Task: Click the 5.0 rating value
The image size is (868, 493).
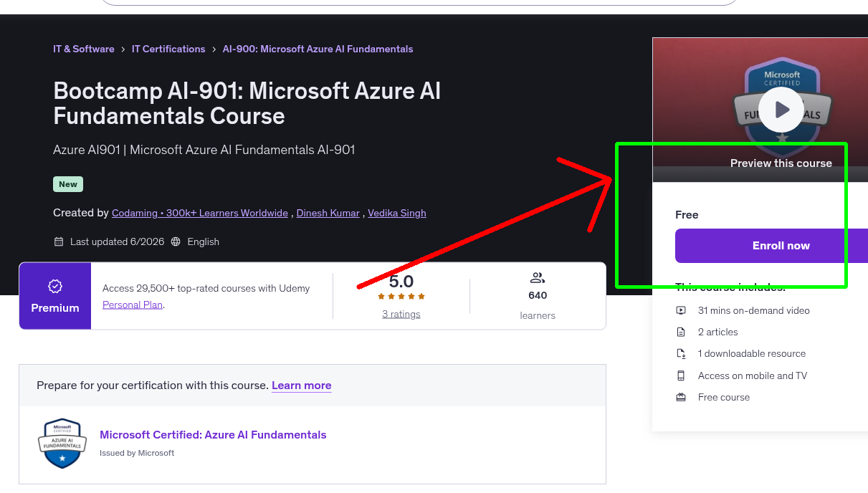Action: pyautogui.click(x=401, y=281)
